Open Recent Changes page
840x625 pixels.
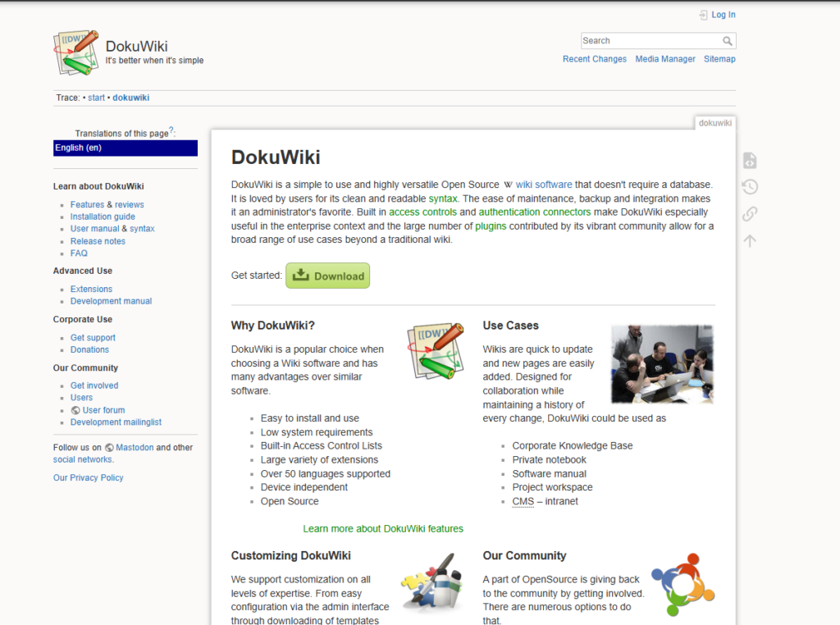point(594,59)
